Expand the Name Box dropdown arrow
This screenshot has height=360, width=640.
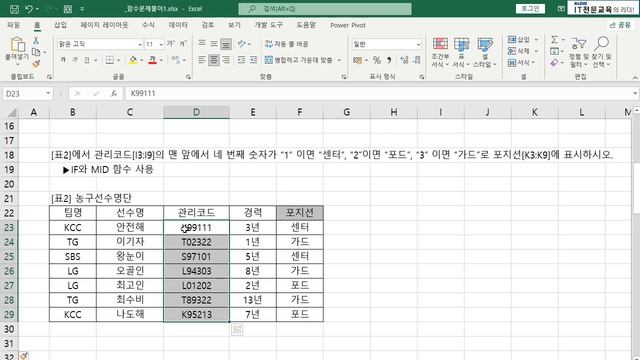pos(48,93)
